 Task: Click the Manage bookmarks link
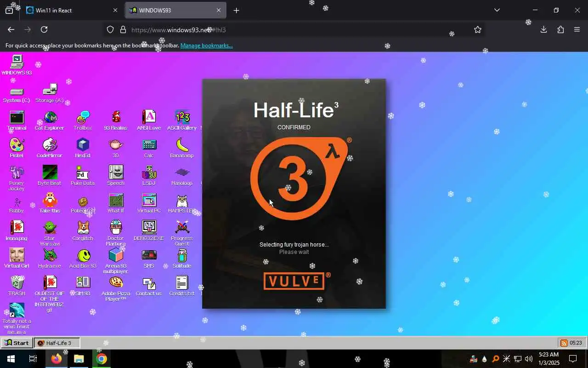coord(206,46)
